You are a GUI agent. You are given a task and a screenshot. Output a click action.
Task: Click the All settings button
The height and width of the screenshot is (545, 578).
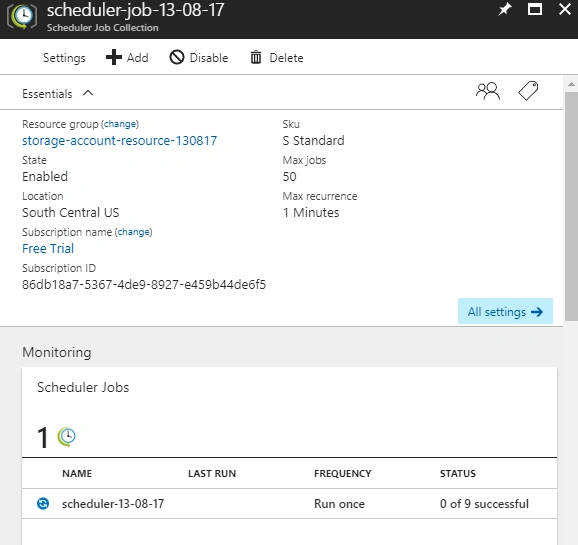tap(505, 311)
